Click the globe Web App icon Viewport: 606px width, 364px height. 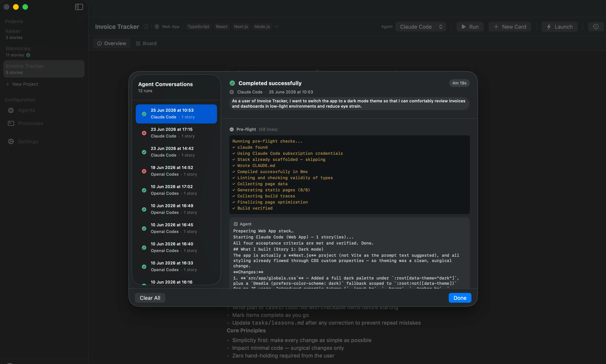click(157, 26)
